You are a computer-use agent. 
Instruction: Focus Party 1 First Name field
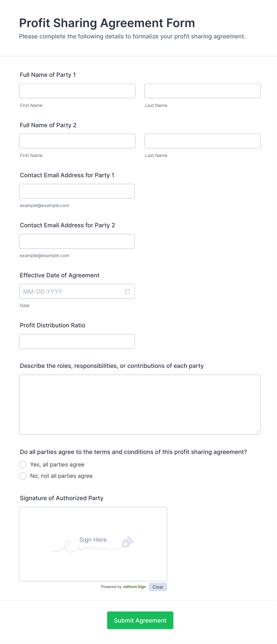coord(77,91)
